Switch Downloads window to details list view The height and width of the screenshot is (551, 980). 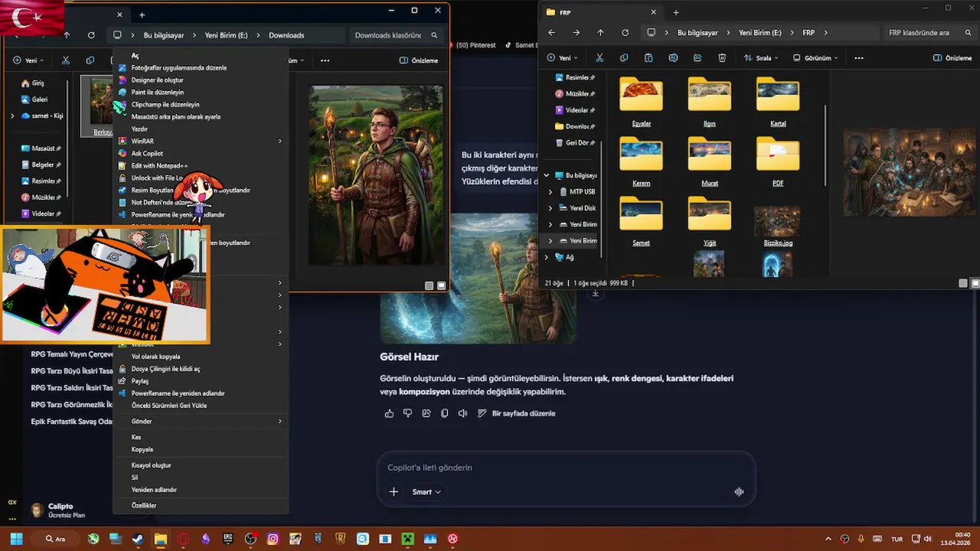[430, 285]
